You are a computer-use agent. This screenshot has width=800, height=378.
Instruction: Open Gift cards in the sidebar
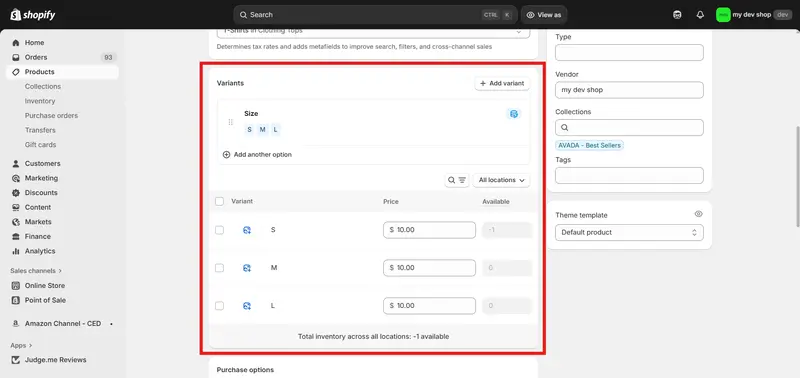click(x=40, y=145)
